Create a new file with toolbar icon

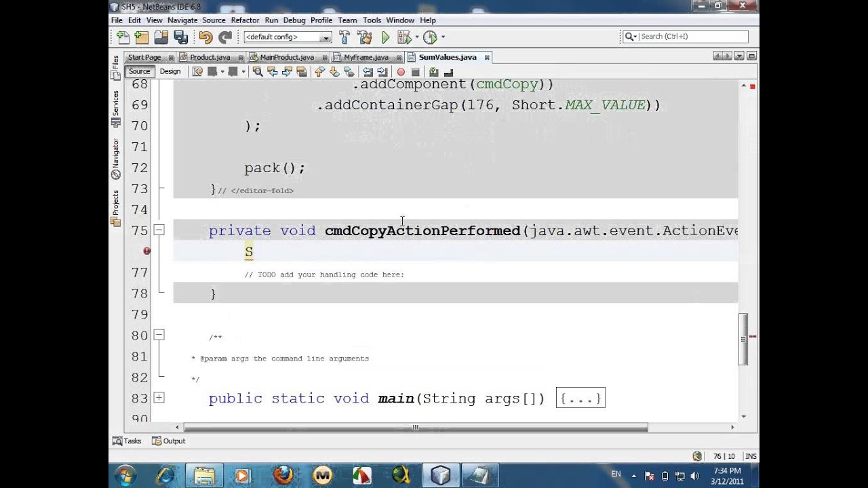123,37
